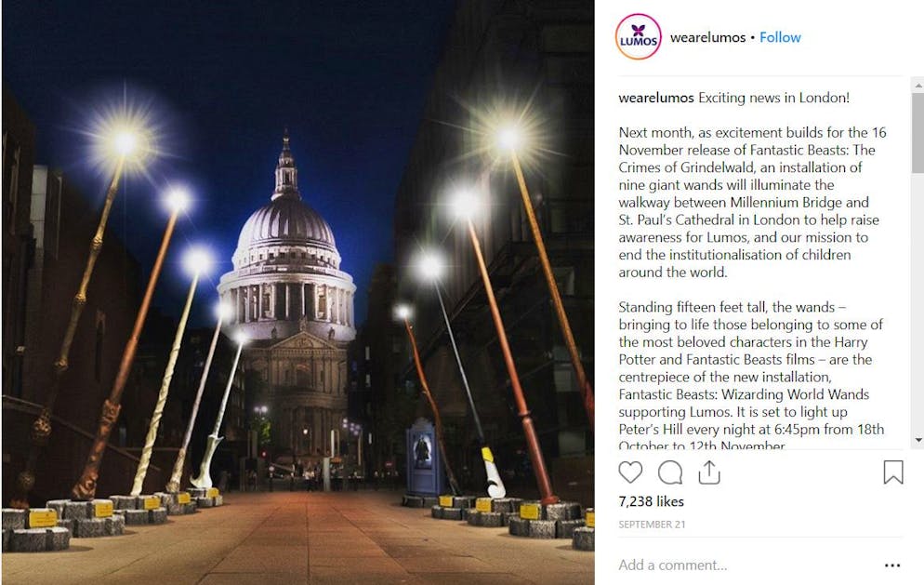Click the St. Paul's Cathedral dome in photo
The height and width of the screenshot is (585, 924).
[x=287, y=224]
